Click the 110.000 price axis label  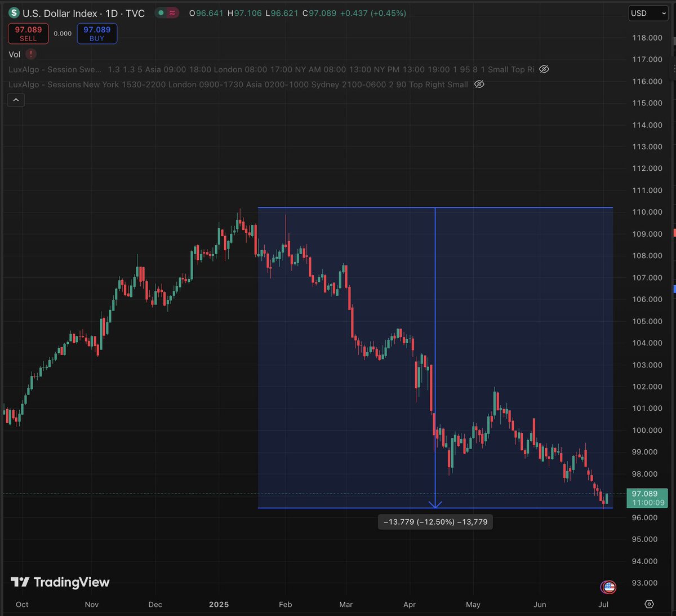[647, 212]
